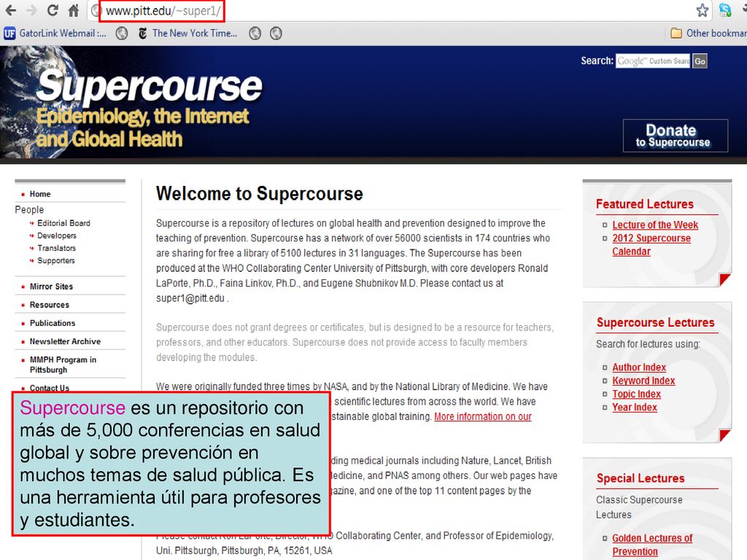Open the Editorial Board link
The height and width of the screenshot is (560, 747).
click(x=64, y=223)
